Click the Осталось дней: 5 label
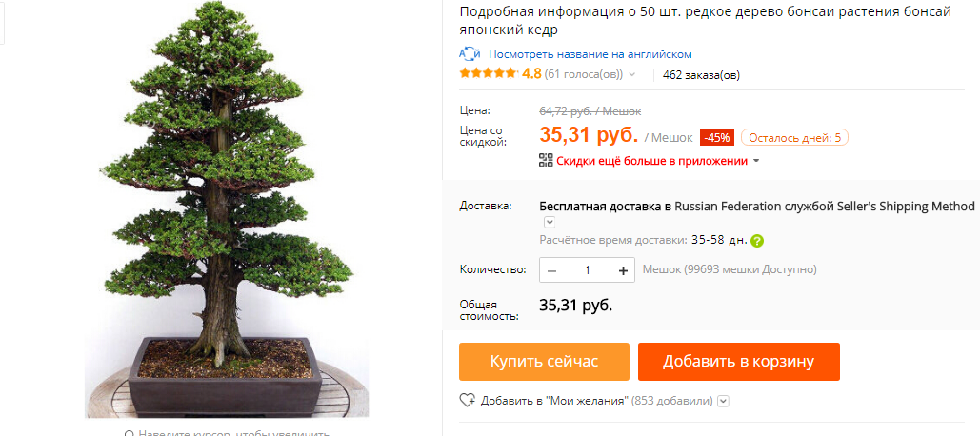Viewport: 980px width, 436px height. 794,137
